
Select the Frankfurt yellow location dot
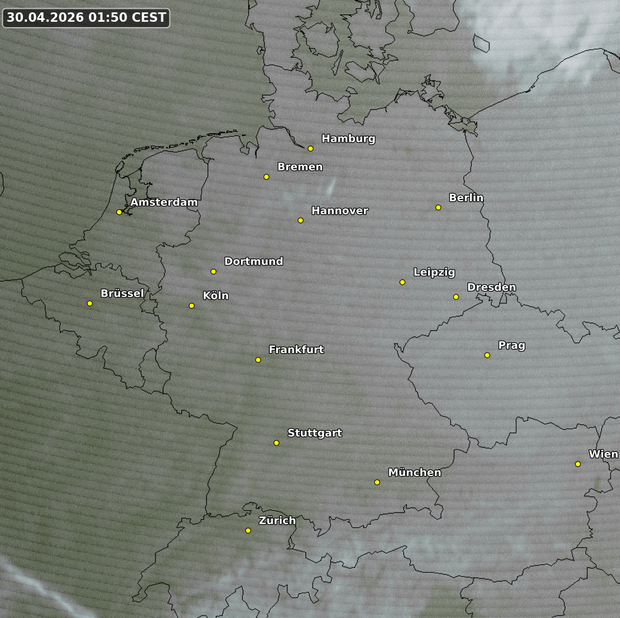point(258,359)
